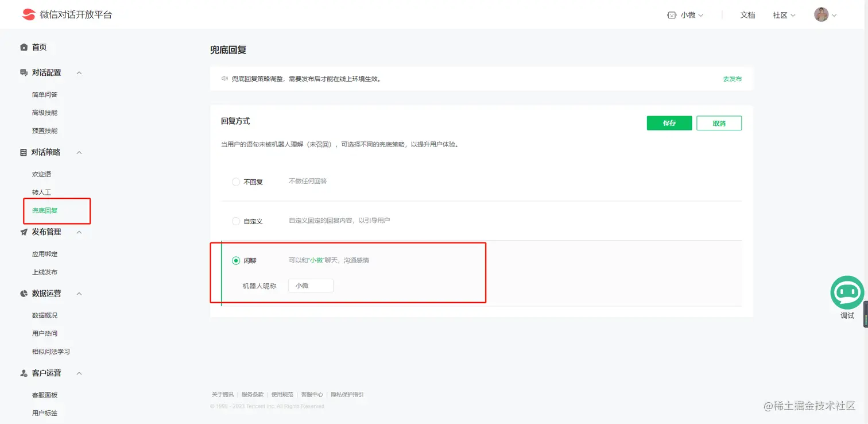The image size is (868, 424).
Task: Open the 调试 robot icon on right edge
Action: 847,292
